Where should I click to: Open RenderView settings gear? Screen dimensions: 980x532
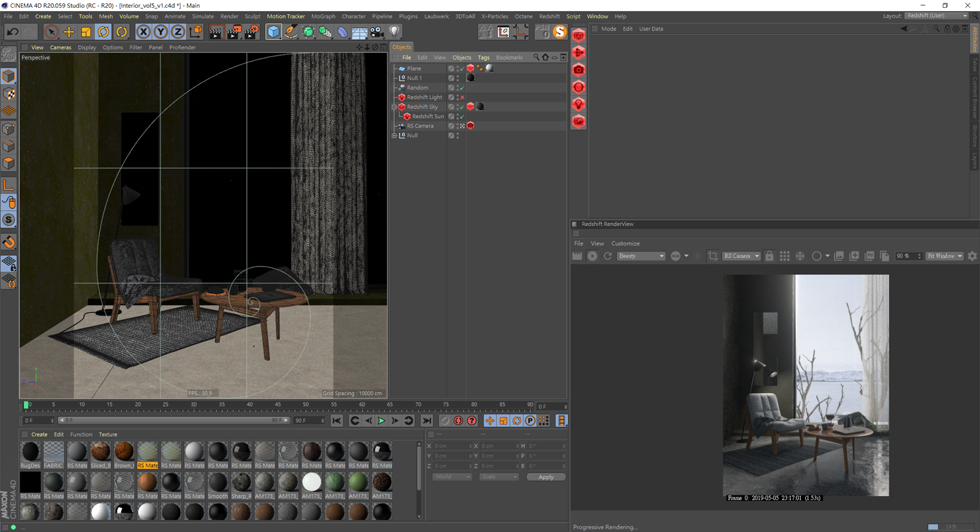click(972, 256)
